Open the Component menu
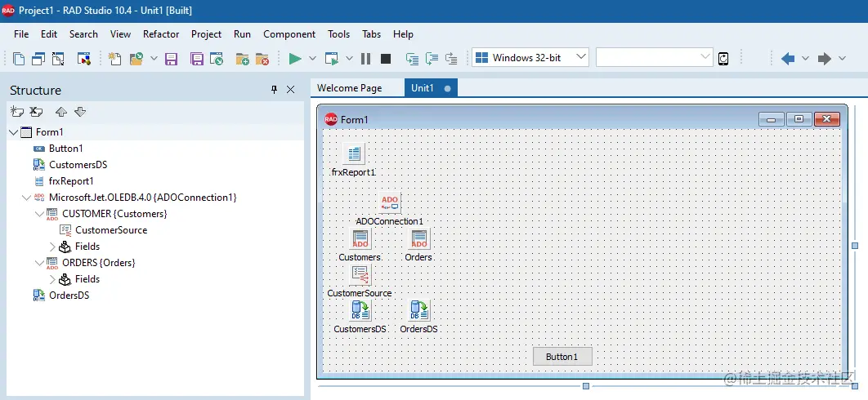 [x=289, y=34]
